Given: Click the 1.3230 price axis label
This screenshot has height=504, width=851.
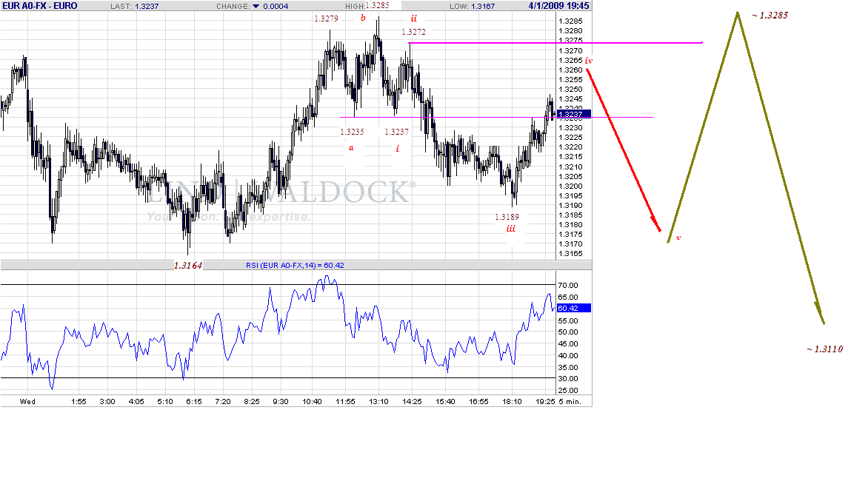Looking at the screenshot, I should (570, 127).
